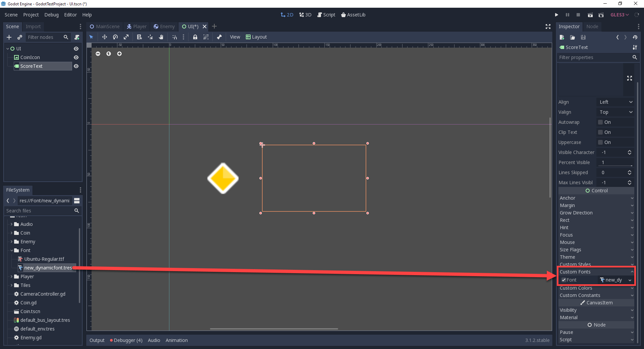Select the Move mode tool in toolbar
The image size is (644, 349).
tap(104, 37)
